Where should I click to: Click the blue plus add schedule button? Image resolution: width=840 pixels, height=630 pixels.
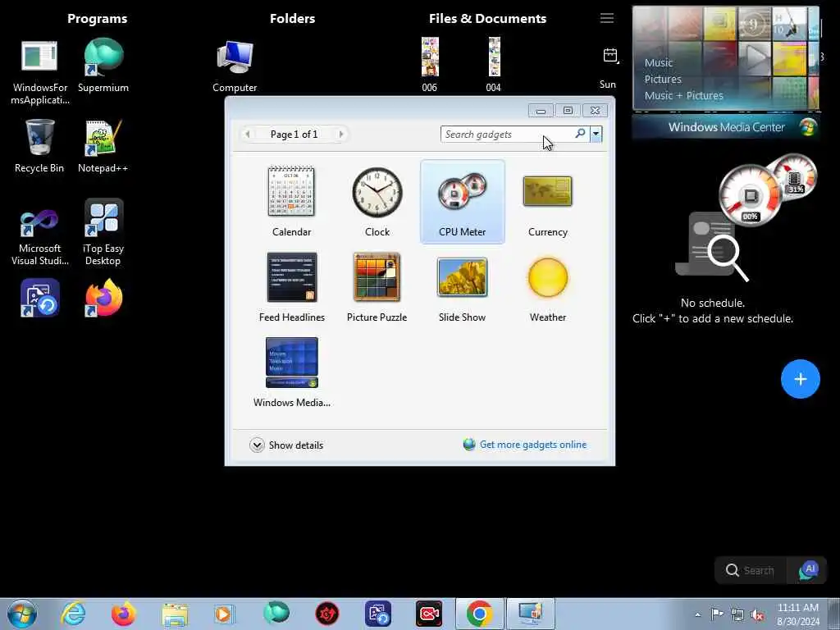click(801, 379)
